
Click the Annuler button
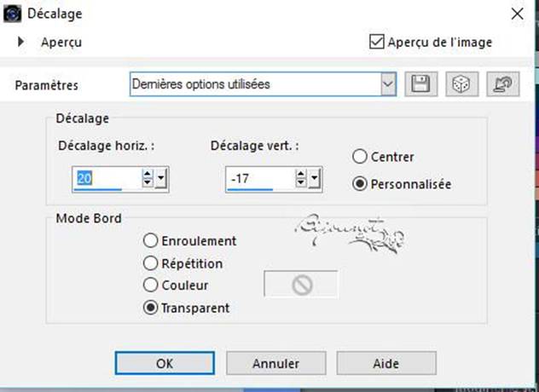(x=276, y=363)
